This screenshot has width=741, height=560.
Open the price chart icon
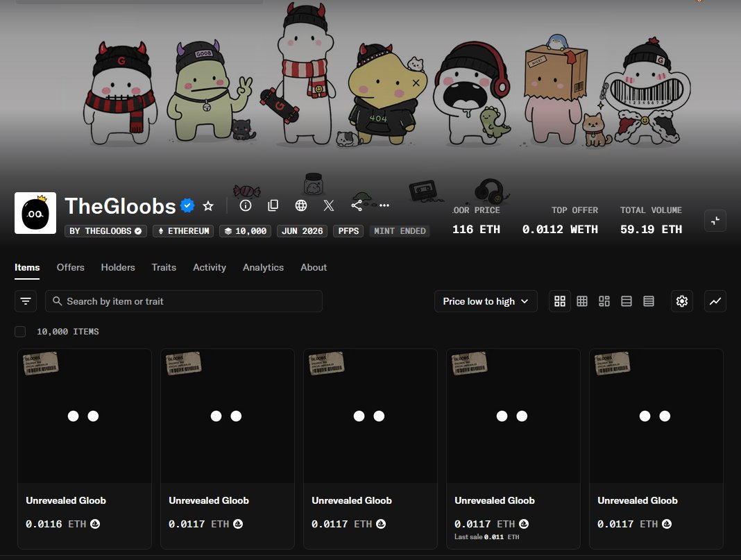715,301
